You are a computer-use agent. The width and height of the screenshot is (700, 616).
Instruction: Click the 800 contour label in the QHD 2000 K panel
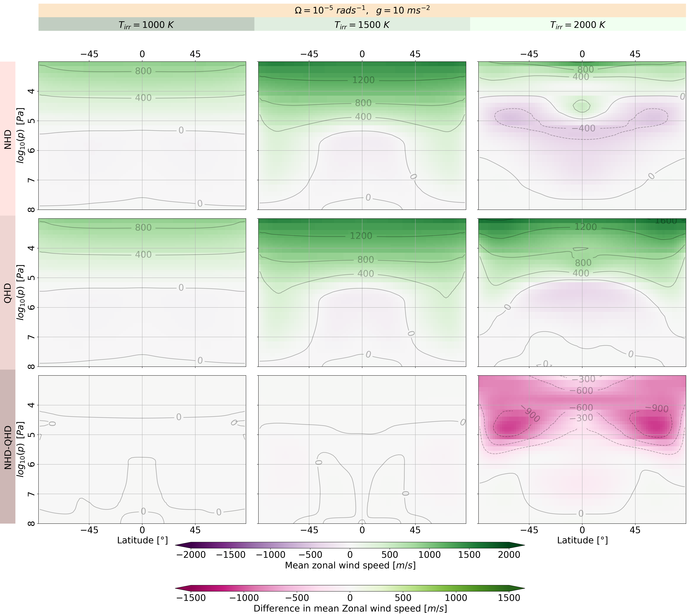pyautogui.click(x=583, y=263)
